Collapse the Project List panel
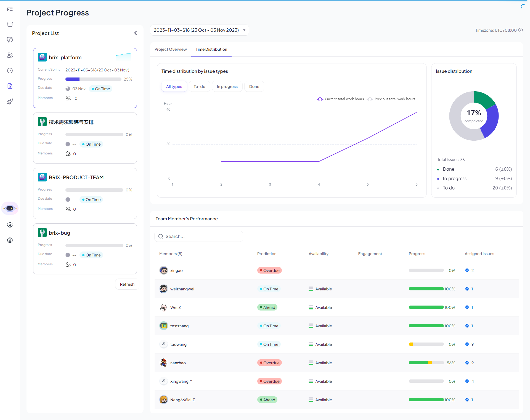The height and width of the screenshot is (420, 530). 135,33
